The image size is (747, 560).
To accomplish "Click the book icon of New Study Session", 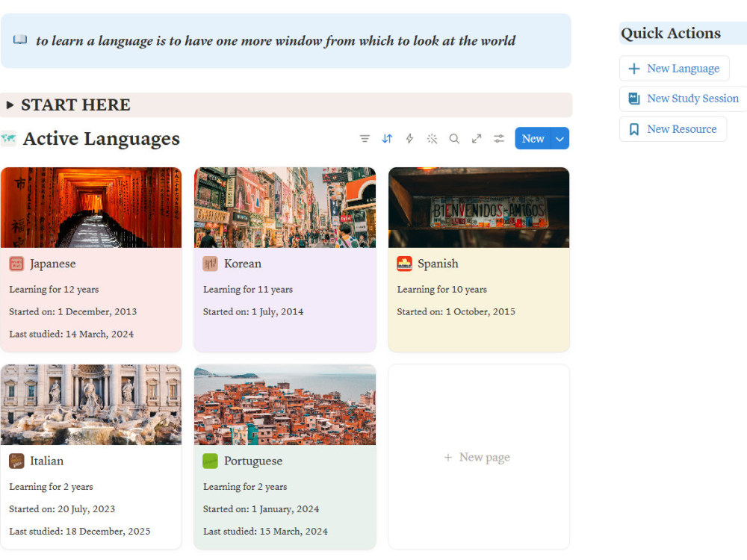I will point(634,99).
